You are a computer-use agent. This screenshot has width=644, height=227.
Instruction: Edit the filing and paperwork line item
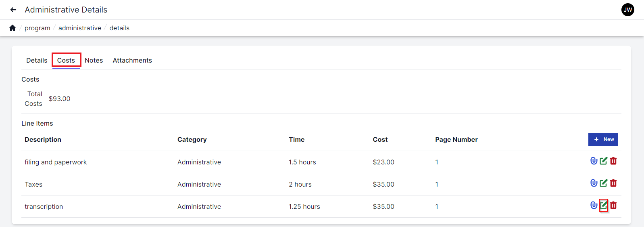click(x=603, y=161)
